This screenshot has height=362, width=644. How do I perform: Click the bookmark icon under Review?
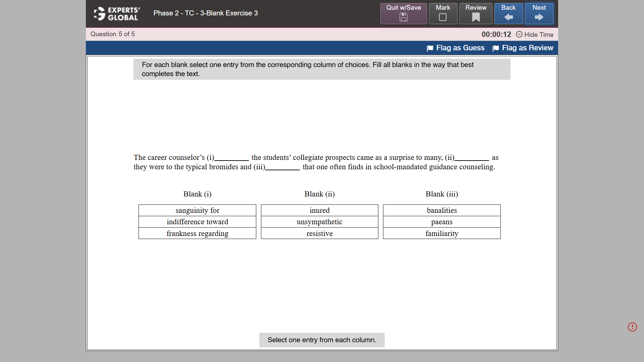point(475,17)
